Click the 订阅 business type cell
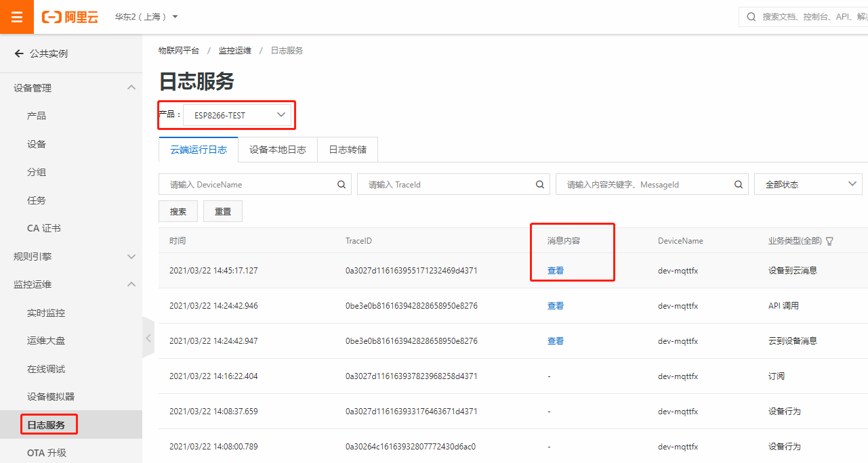Screen dimensions: 868x463 [x=776, y=376]
